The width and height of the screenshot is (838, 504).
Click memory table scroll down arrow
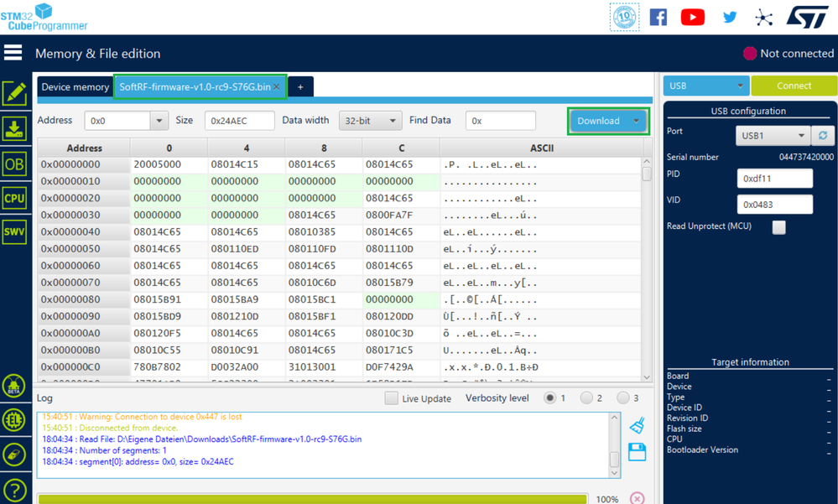point(647,377)
